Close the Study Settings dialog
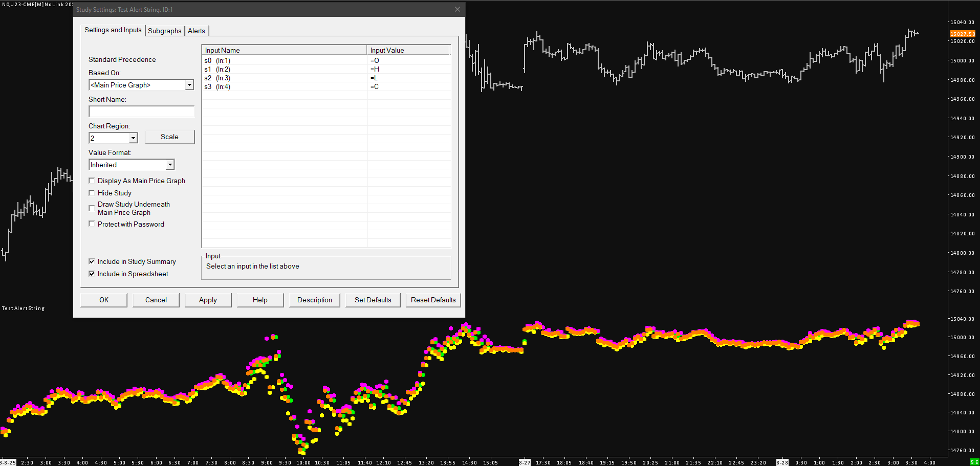The width and height of the screenshot is (980, 466). coord(457,9)
